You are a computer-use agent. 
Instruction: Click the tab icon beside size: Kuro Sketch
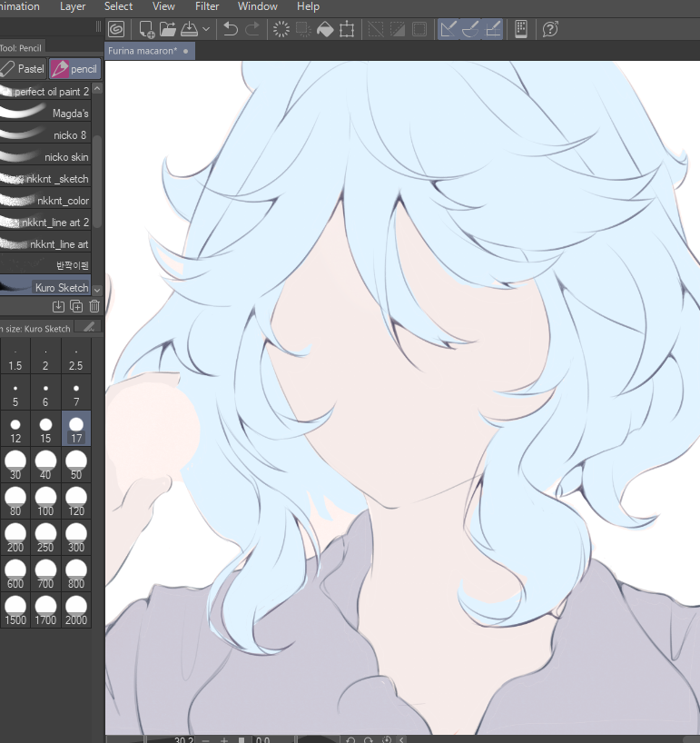pos(89,327)
